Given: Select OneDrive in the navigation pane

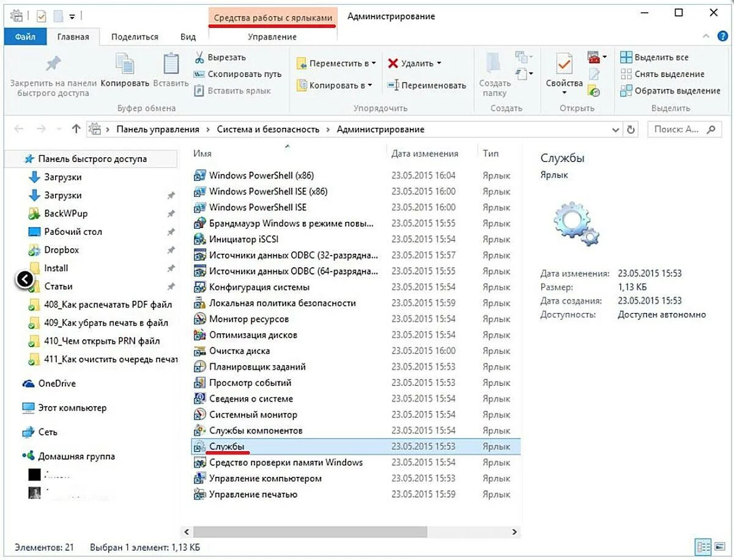Looking at the screenshot, I should click(56, 383).
